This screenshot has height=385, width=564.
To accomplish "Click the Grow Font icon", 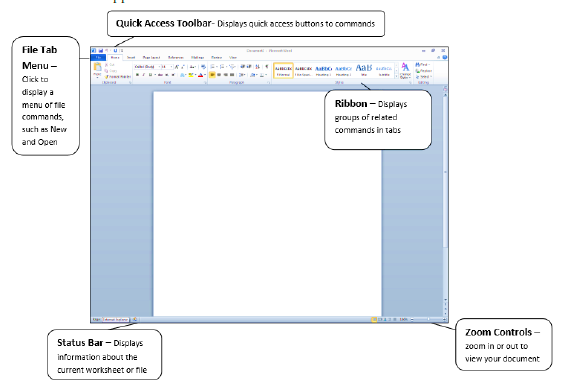I will point(177,67).
